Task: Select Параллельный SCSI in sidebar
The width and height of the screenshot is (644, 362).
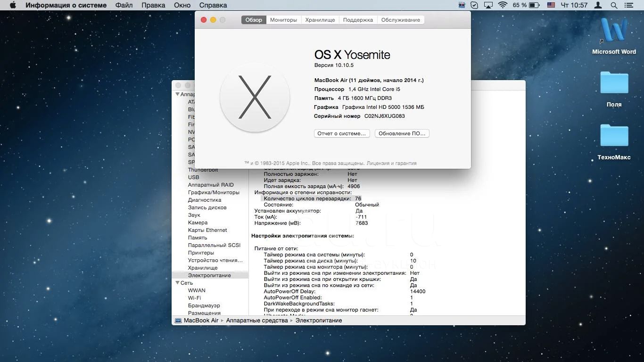Action: pos(214,245)
